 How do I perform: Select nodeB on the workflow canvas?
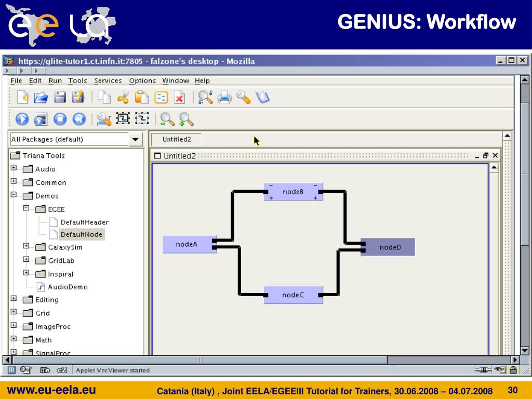tap(293, 192)
